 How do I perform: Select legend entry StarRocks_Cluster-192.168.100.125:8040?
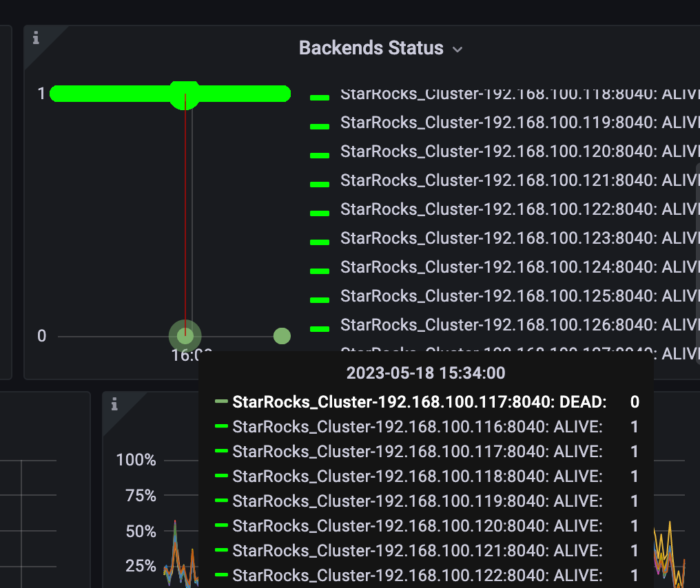coord(520,296)
